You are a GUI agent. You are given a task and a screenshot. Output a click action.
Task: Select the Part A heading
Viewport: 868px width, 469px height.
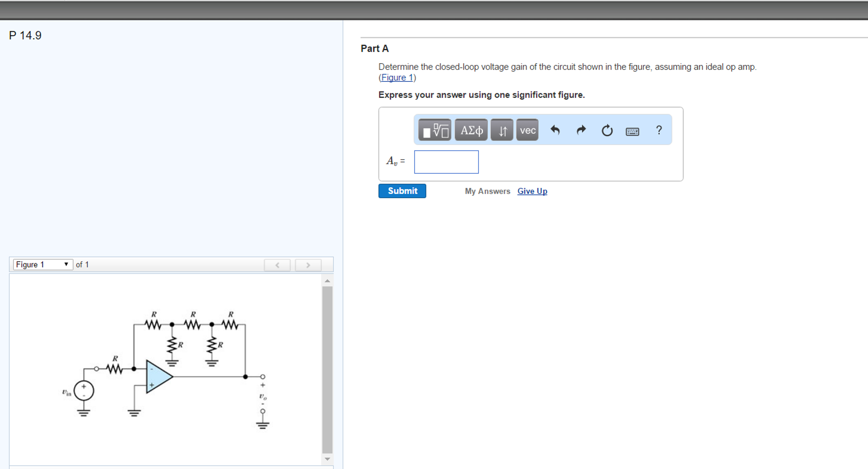[x=375, y=48]
